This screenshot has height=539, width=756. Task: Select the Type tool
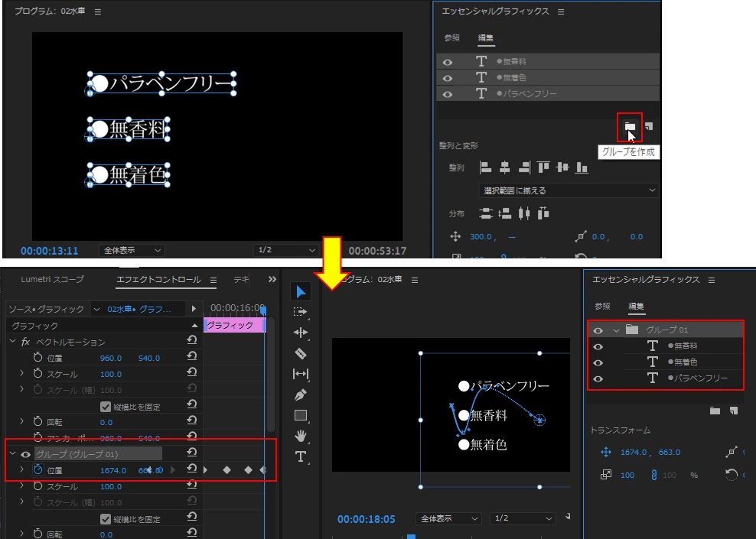point(301,456)
